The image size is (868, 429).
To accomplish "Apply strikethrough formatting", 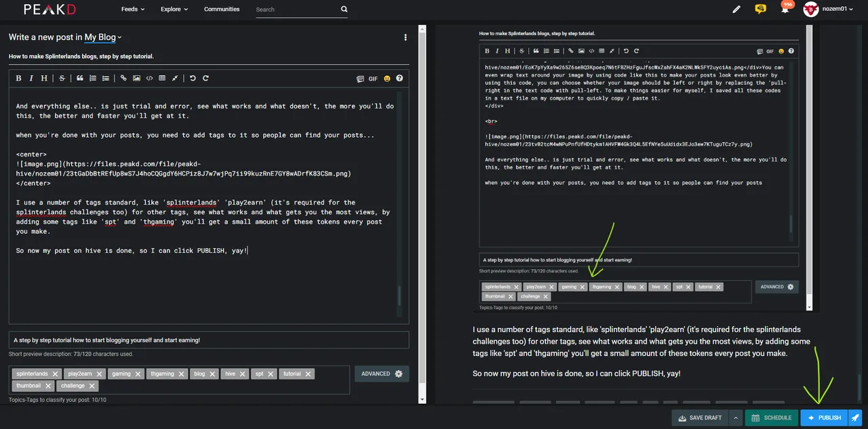I will 62,79.
